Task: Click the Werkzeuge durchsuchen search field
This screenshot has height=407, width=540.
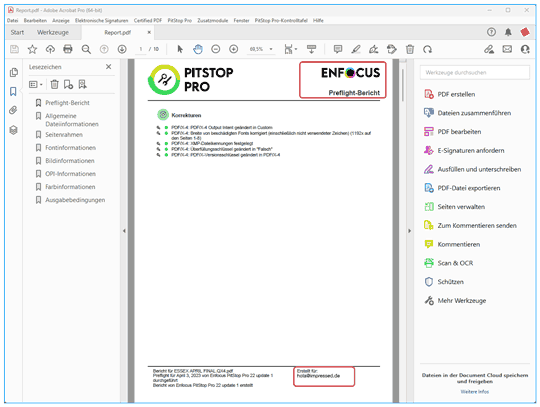Action: 475,72
